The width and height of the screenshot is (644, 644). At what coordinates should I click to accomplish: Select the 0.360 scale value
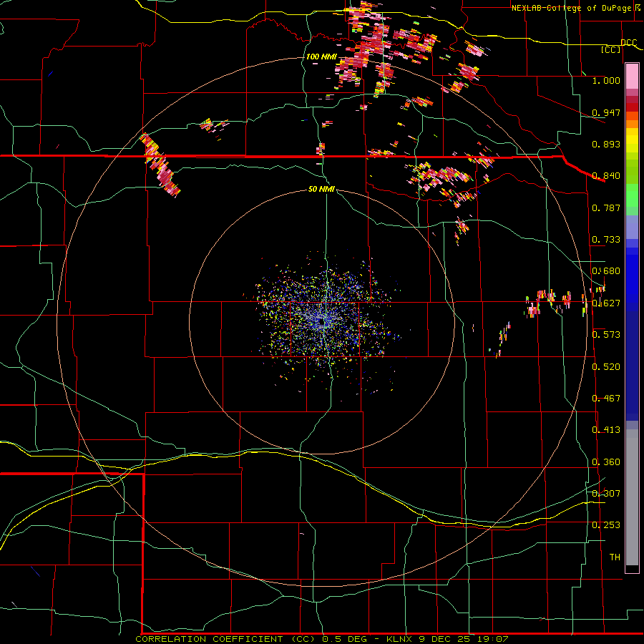click(x=606, y=462)
